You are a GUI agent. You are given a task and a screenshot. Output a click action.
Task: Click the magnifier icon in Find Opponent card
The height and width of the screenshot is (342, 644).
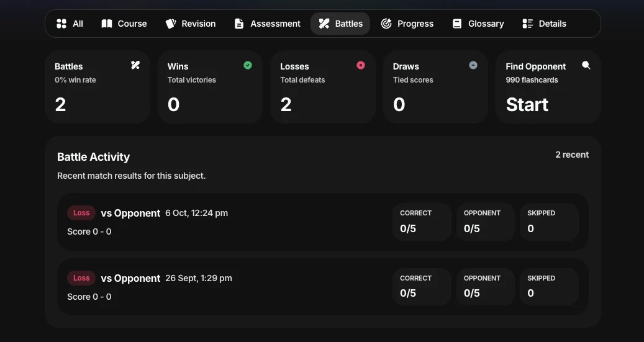tap(586, 65)
